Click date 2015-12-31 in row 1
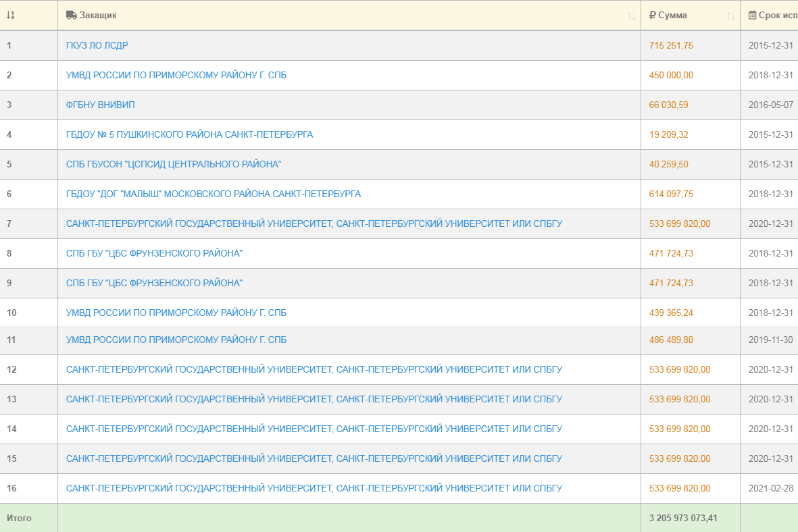Image resolution: width=798 pixels, height=532 pixels. click(770, 45)
